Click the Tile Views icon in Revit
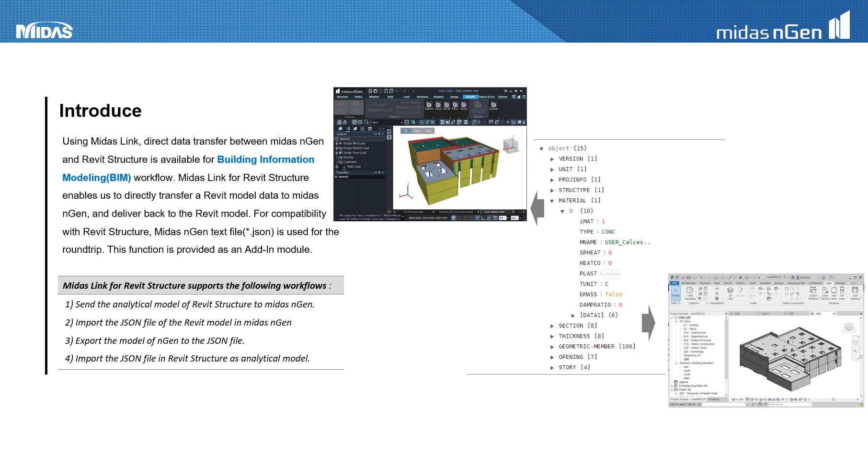868x476 pixels. pos(842,292)
